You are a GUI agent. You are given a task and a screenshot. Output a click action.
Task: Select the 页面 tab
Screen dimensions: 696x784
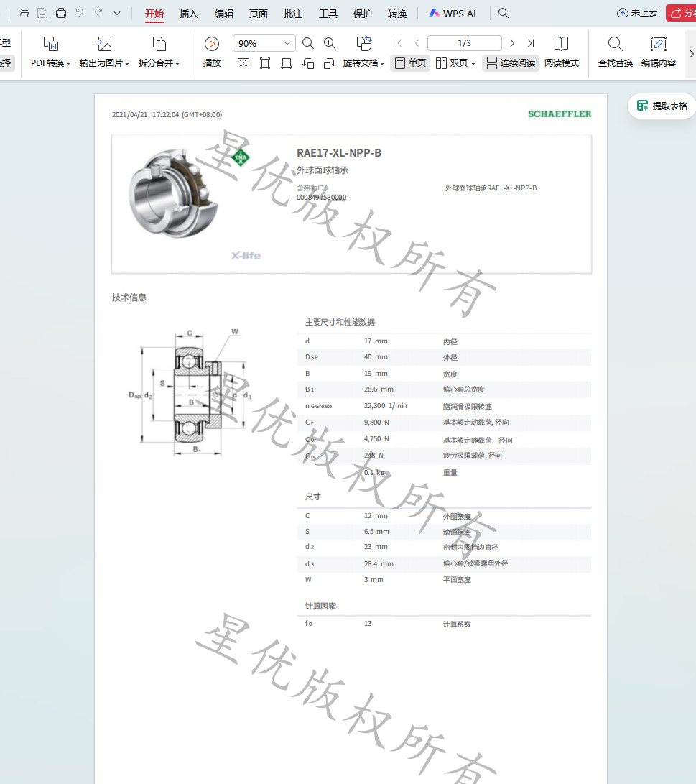point(259,14)
